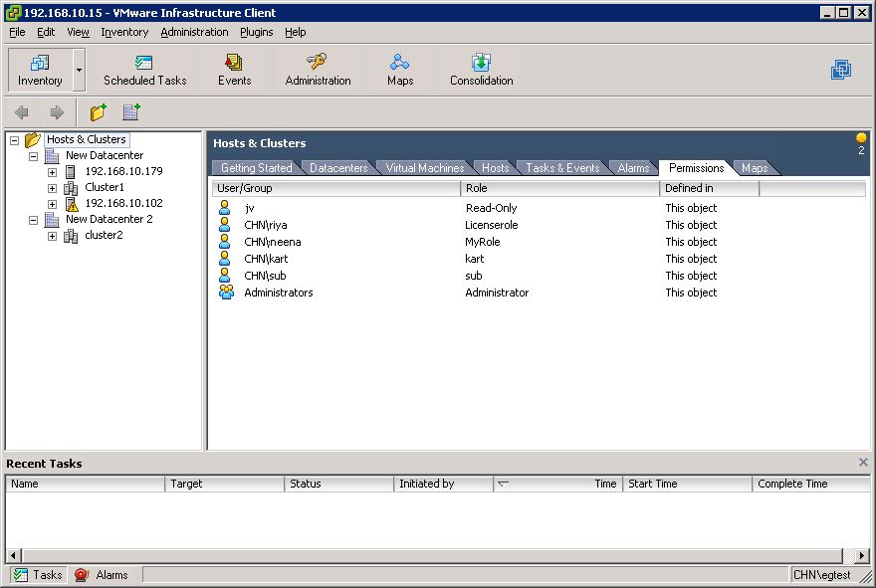Expand the 192.168.10.179 host node
Viewport: 876px width, 588px height.
click(x=52, y=172)
